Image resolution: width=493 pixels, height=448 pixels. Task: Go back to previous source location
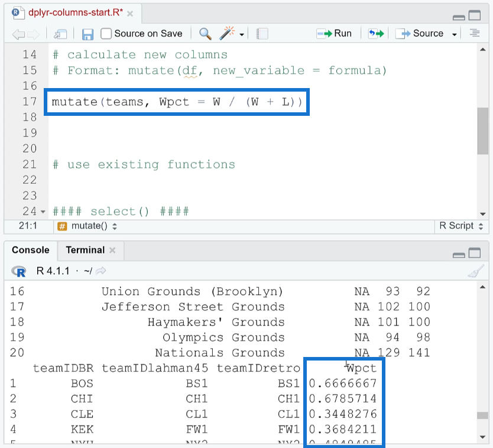coord(18,34)
